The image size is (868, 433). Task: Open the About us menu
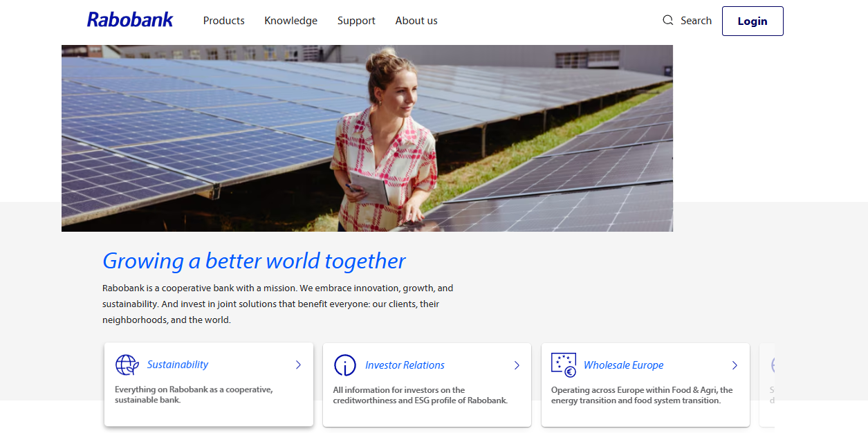[416, 21]
